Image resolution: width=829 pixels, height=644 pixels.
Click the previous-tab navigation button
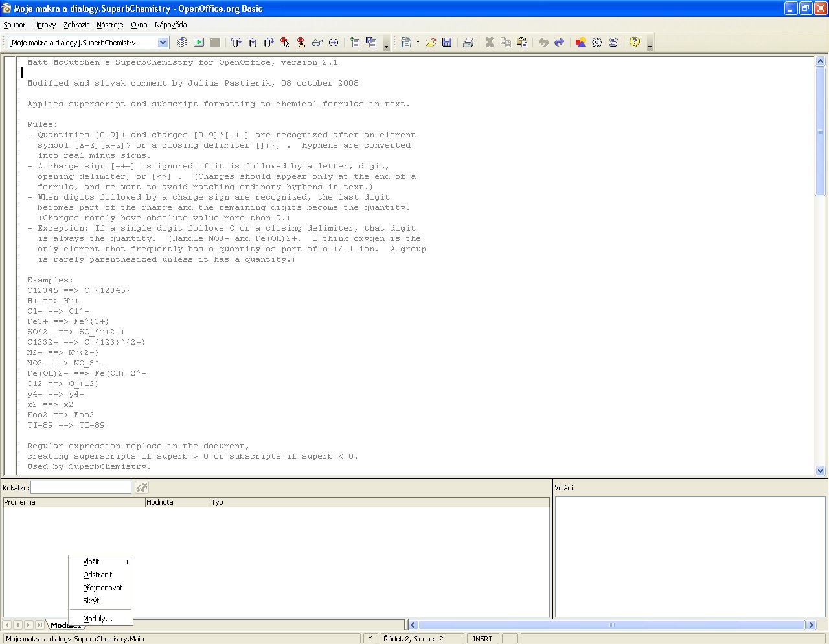click(17, 625)
